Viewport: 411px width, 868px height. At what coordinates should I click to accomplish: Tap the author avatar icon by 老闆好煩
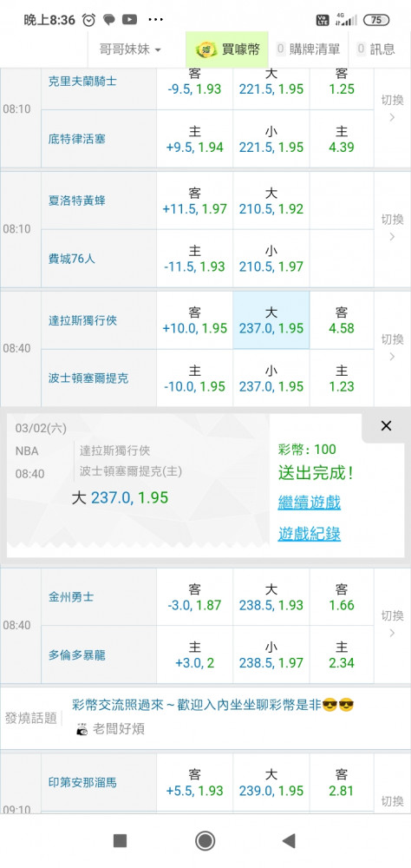[82, 730]
